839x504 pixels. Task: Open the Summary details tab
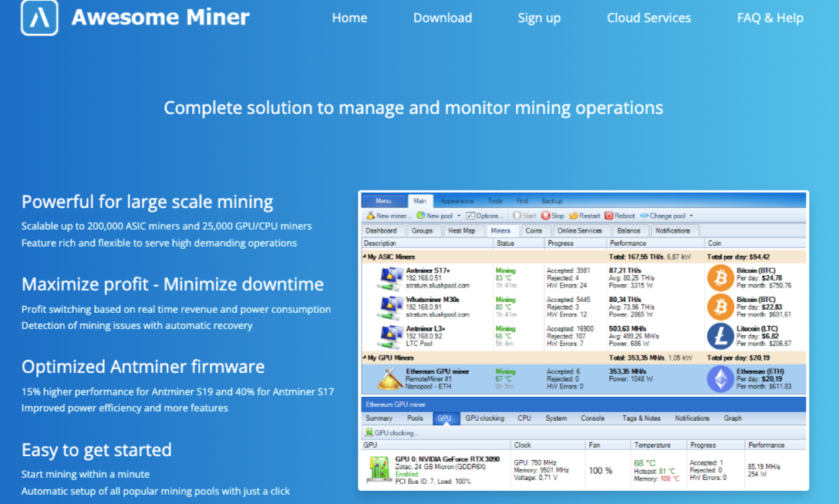[x=379, y=418]
